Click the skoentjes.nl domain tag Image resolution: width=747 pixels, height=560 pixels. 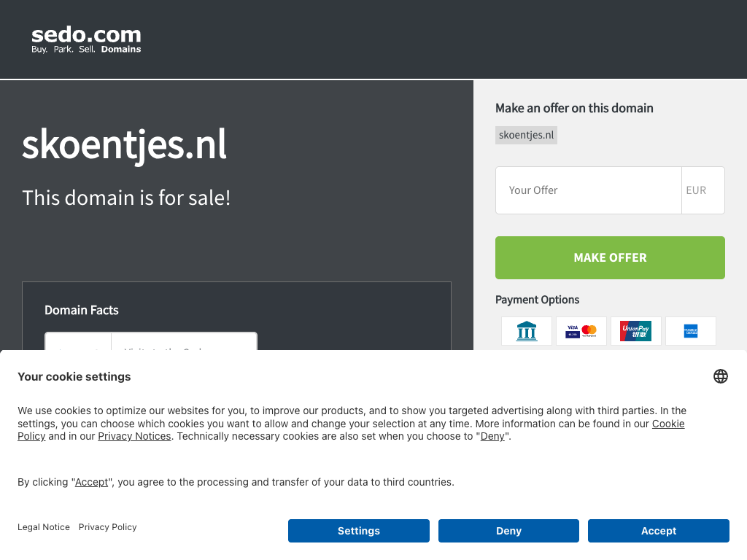coord(526,135)
